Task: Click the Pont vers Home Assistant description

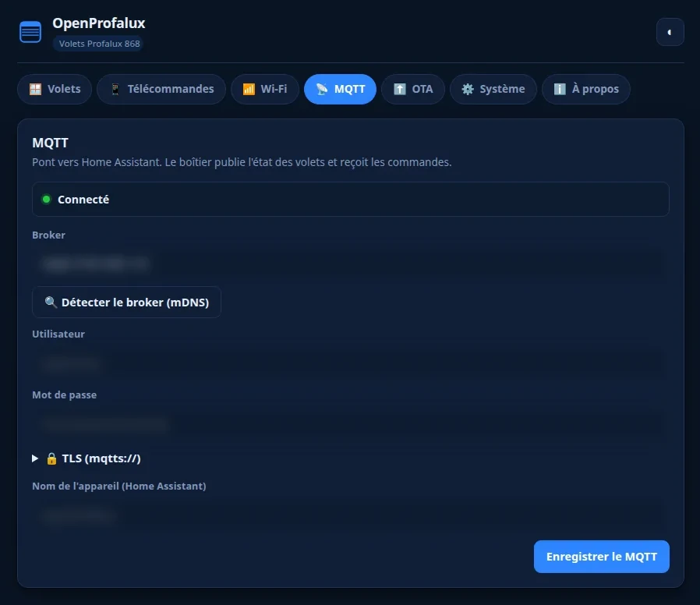Action: [242, 162]
